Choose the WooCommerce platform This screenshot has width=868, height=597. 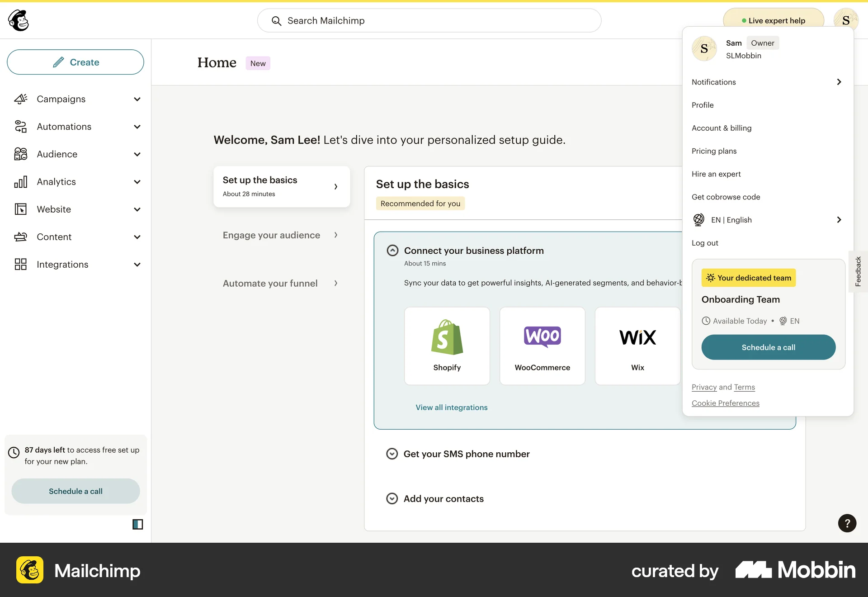542,346
